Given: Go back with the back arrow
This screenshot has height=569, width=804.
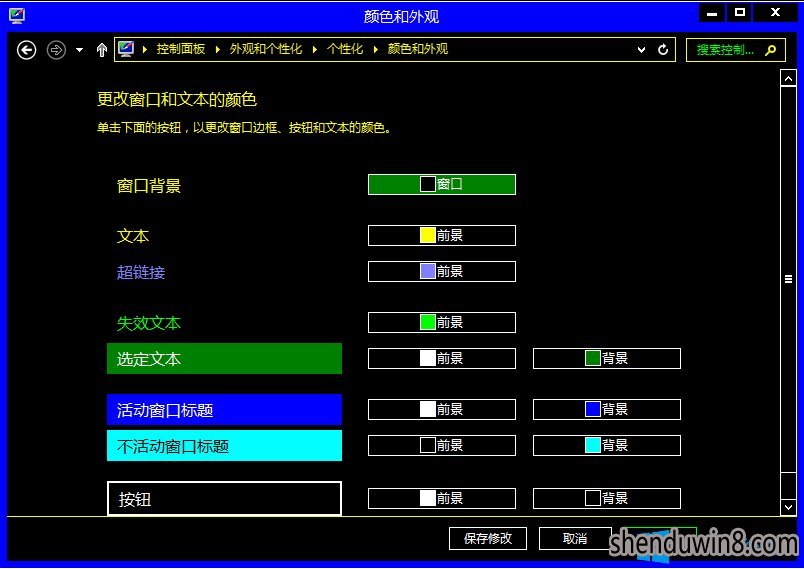Looking at the screenshot, I should [27, 50].
